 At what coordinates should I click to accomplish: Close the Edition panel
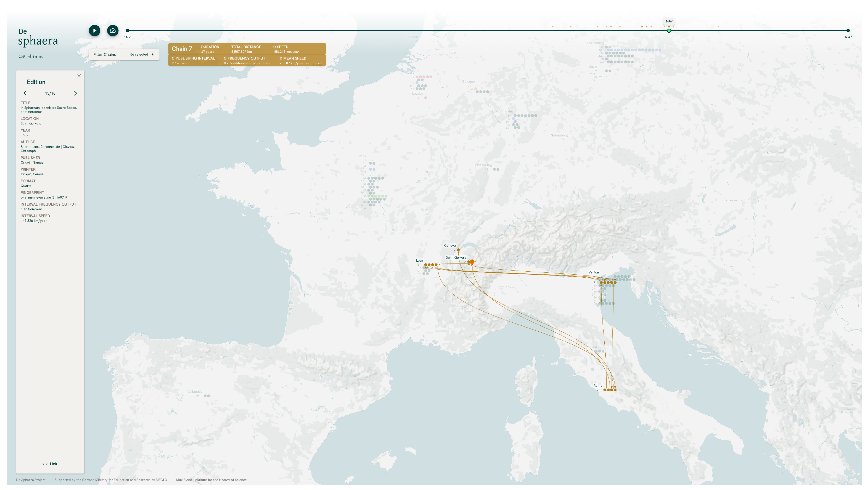79,76
